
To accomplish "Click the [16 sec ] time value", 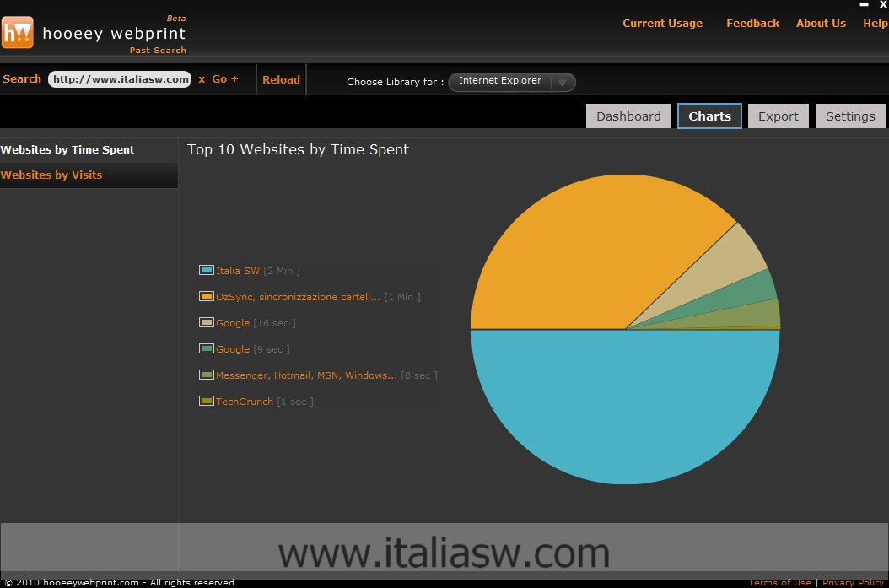I will click(274, 323).
